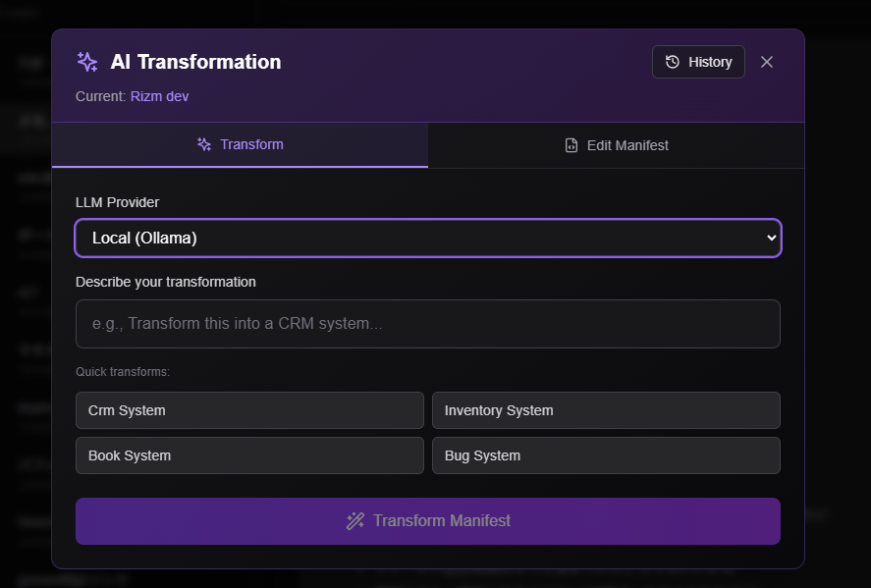The image size is (871, 588).
Task: Click the Rizm dev current project link
Action: [159, 96]
